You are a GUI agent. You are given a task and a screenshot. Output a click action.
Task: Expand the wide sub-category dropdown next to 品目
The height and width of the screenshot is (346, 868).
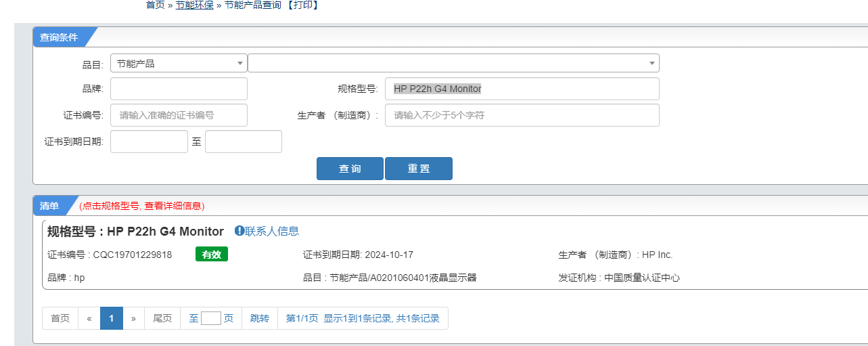pyautogui.click(x=453, y=64)
